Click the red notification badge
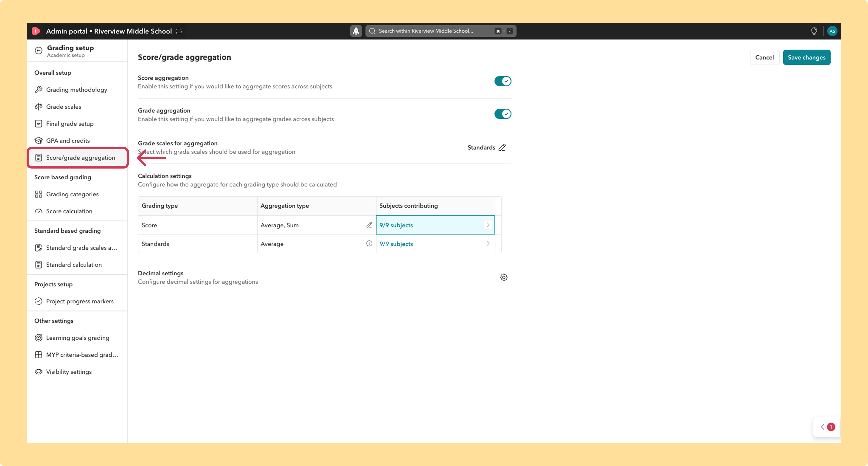Image resolution: width=868 pixels, height=466 pixels. (x=831, y=427)
